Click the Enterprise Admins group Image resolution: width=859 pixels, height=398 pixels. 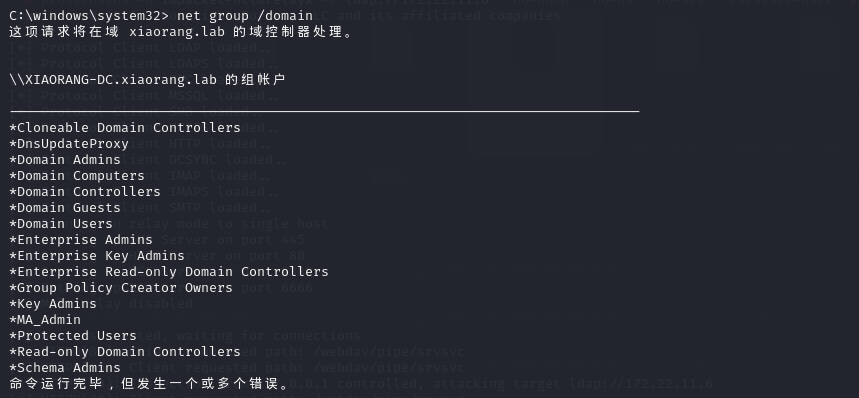tap(81, 240)
